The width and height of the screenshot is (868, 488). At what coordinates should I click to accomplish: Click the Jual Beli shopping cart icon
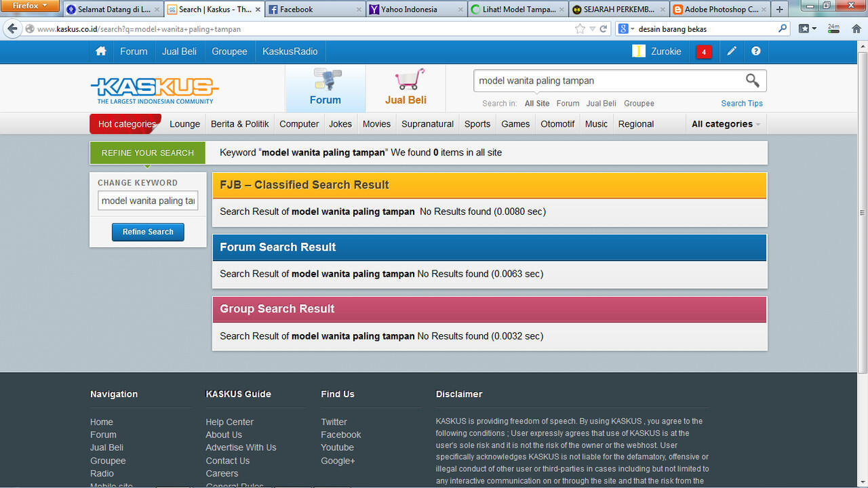click(x=410, y=79)
